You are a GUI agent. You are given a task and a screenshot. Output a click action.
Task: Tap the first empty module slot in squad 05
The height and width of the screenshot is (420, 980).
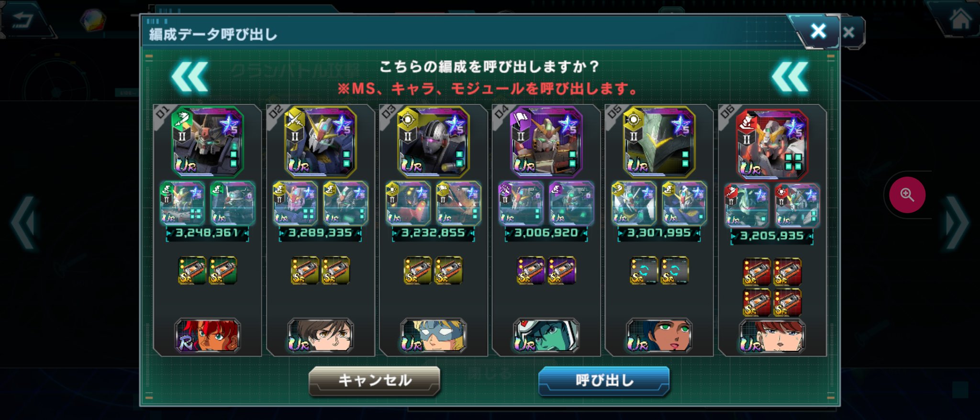click(644, 271)
